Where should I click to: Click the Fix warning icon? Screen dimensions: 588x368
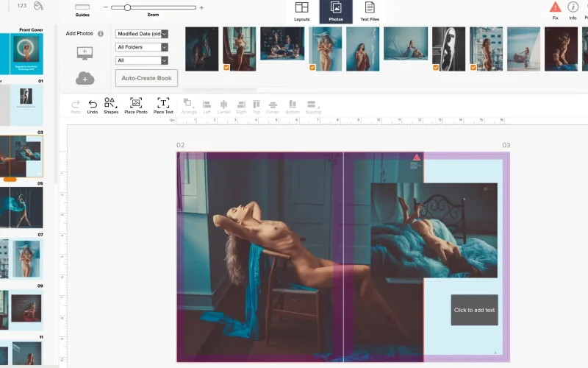(555, 7)
